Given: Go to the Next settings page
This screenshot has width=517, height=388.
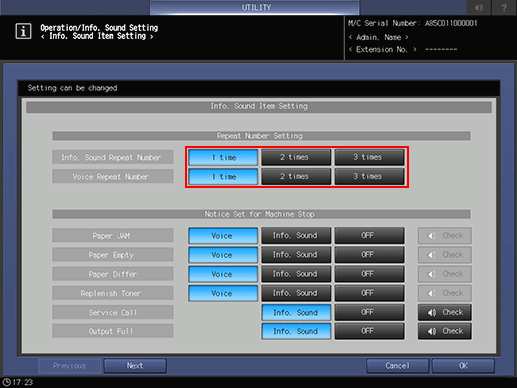Looking at the screenshot, I should [135, 366].
